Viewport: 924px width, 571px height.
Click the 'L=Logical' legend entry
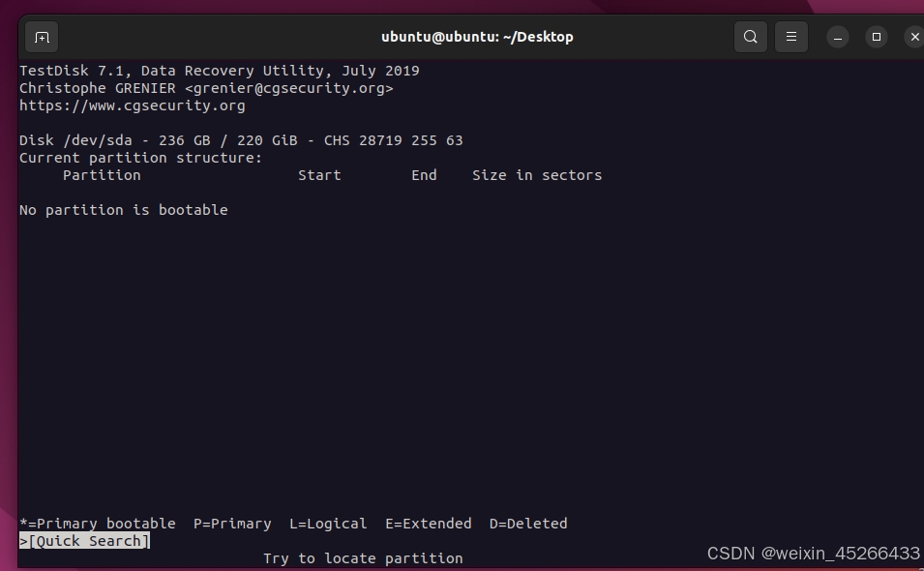point(328,524)
